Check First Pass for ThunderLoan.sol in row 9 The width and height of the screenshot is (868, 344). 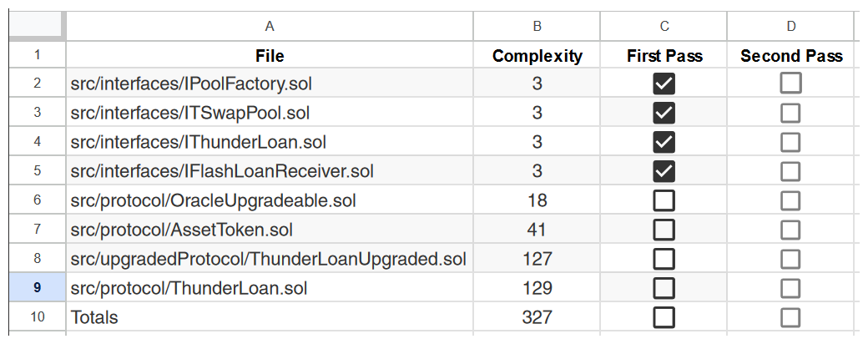pyautogui.click(x=664, y=288)
